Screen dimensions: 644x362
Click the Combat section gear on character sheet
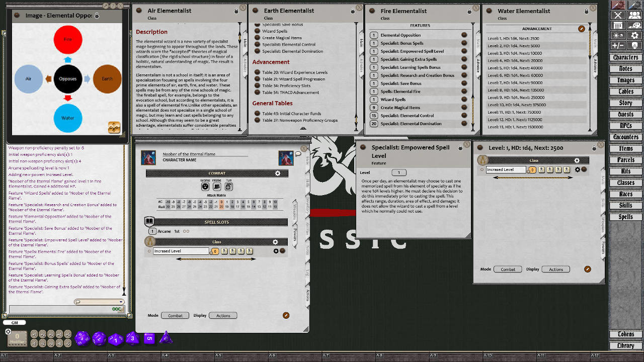click(x=278, y=173)
